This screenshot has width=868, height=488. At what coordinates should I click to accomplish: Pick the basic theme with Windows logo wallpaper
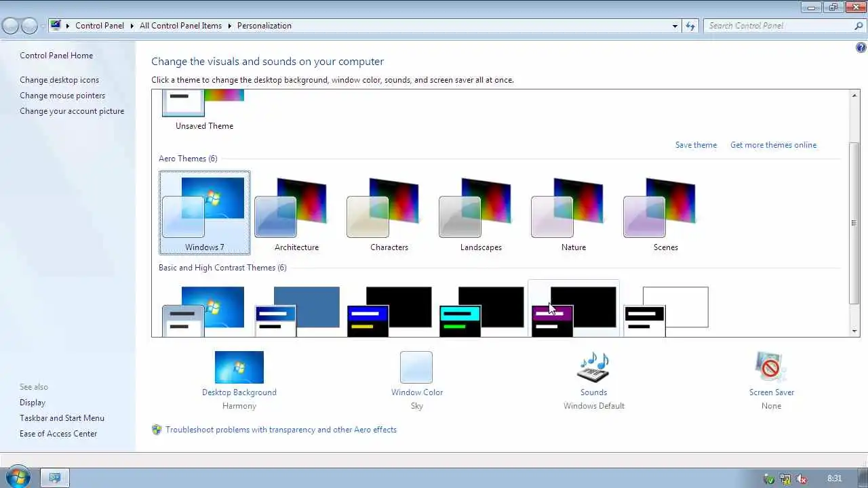tap(204, 310)
